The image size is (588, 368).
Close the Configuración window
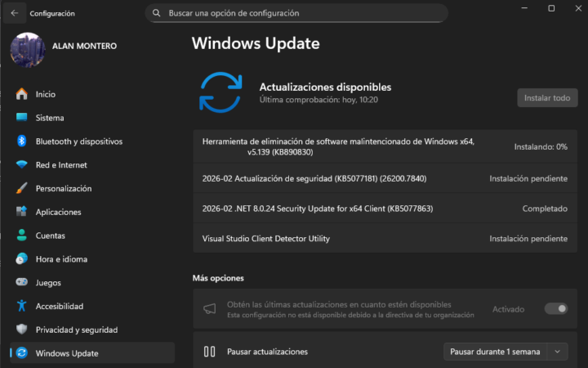click(578, 8)
